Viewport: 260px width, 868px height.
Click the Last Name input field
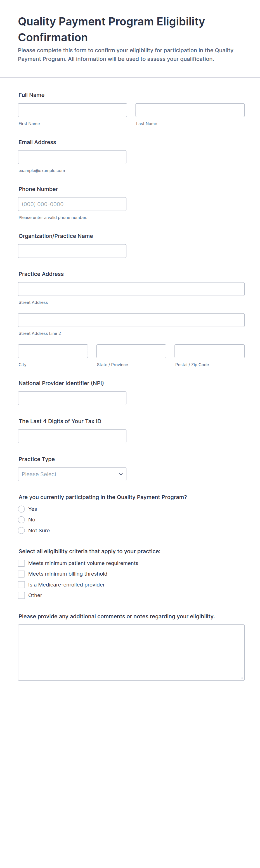pyautogui.click(x=190, y=110)
